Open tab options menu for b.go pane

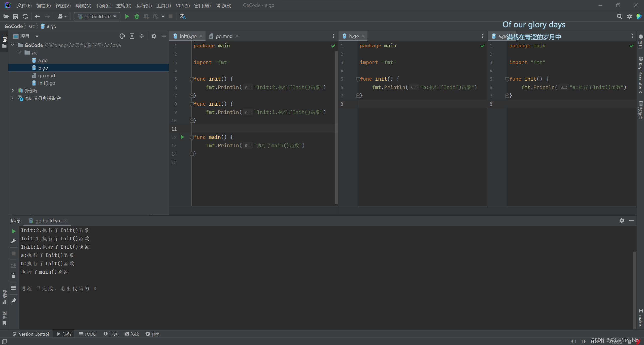pos(483,36)
